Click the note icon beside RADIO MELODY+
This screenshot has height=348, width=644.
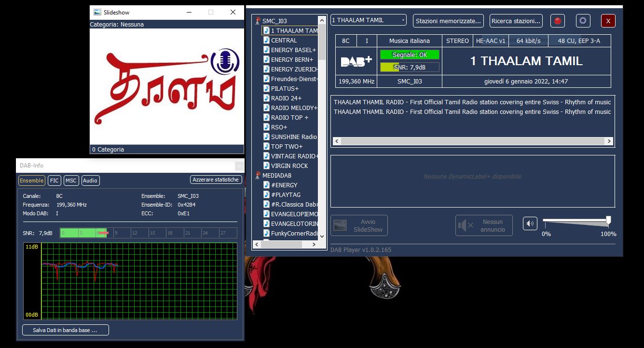click(266, 108)
